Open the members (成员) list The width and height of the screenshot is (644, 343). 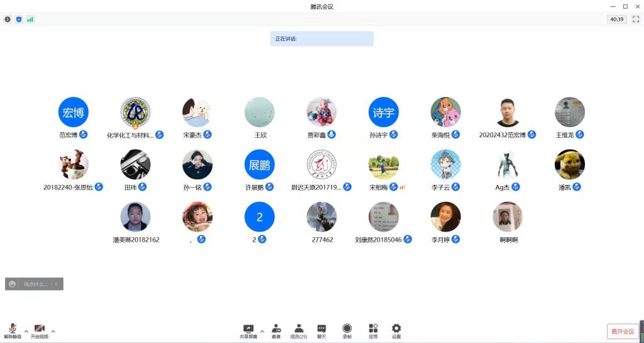[299, 331]
